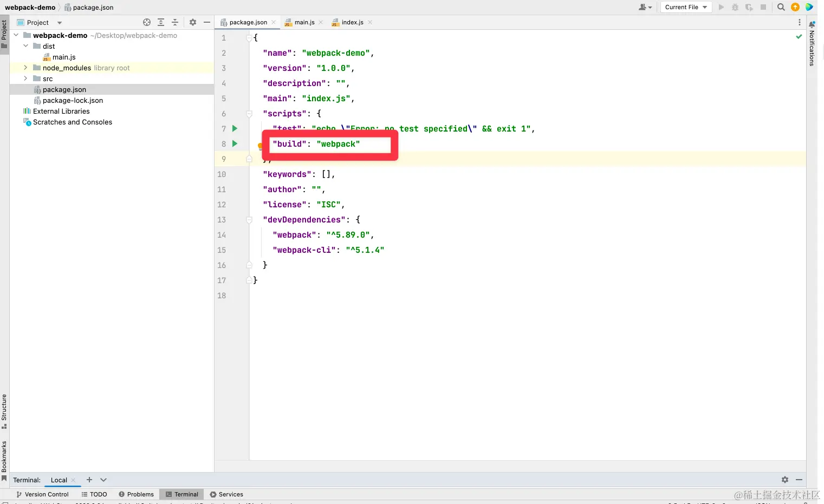This screenshot has height=504, width=824.
Task: Click the green inspection checkmark
Action: click(799, 37)
